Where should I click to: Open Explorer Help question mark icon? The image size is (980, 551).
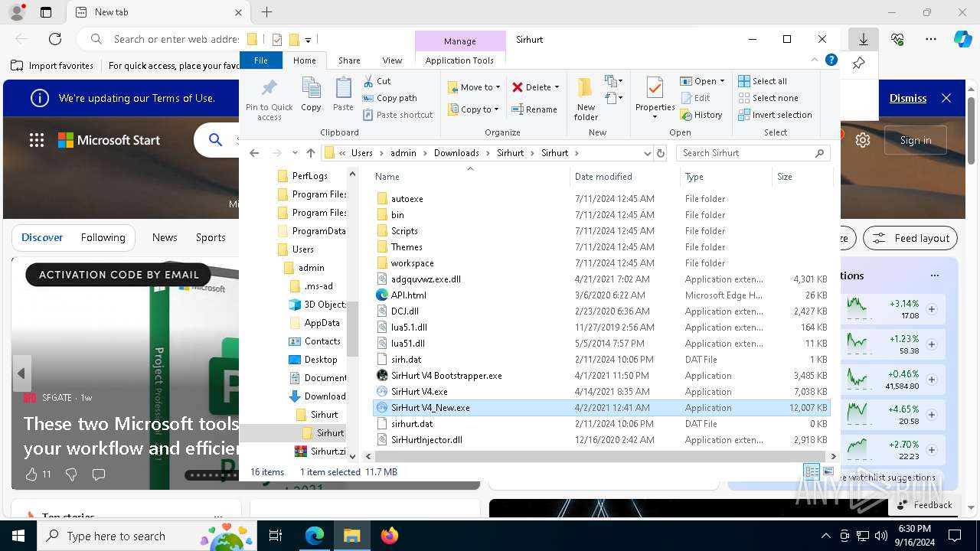click(831, 60)
